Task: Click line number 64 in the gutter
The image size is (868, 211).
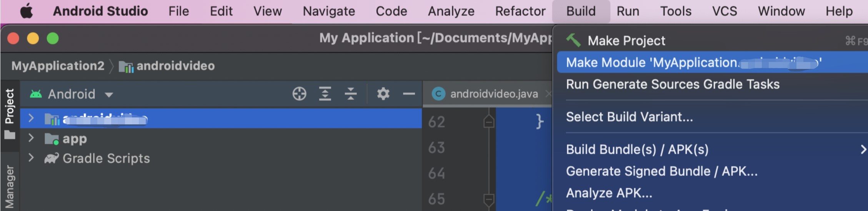Action: (436, 173)
